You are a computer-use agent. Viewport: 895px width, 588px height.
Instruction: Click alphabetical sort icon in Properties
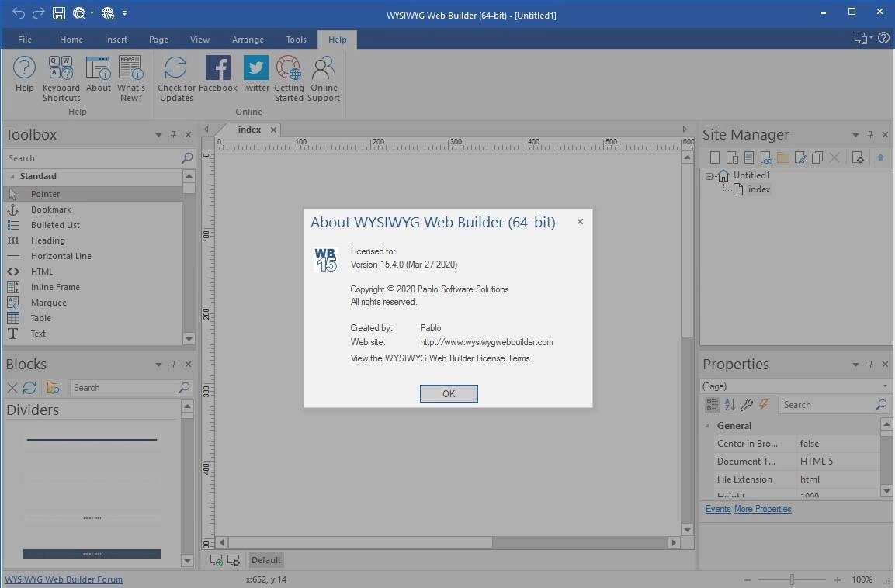pos(730,404)
